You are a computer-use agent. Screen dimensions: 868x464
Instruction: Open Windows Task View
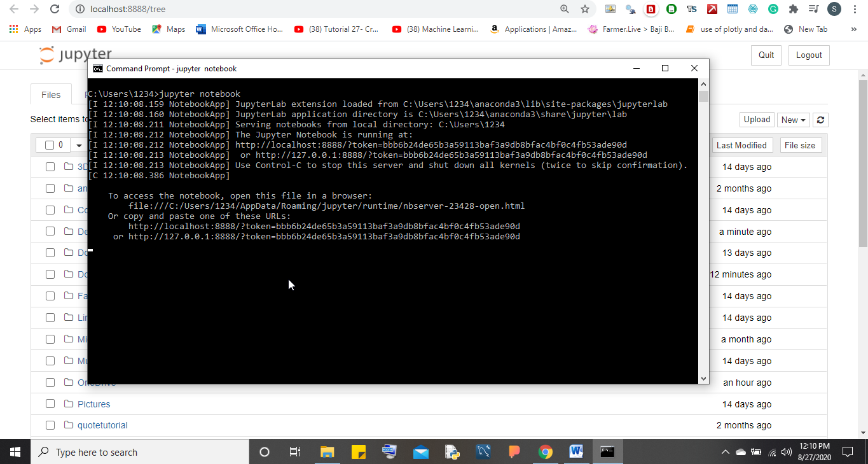pyautogui.click(x=295, y=452)
